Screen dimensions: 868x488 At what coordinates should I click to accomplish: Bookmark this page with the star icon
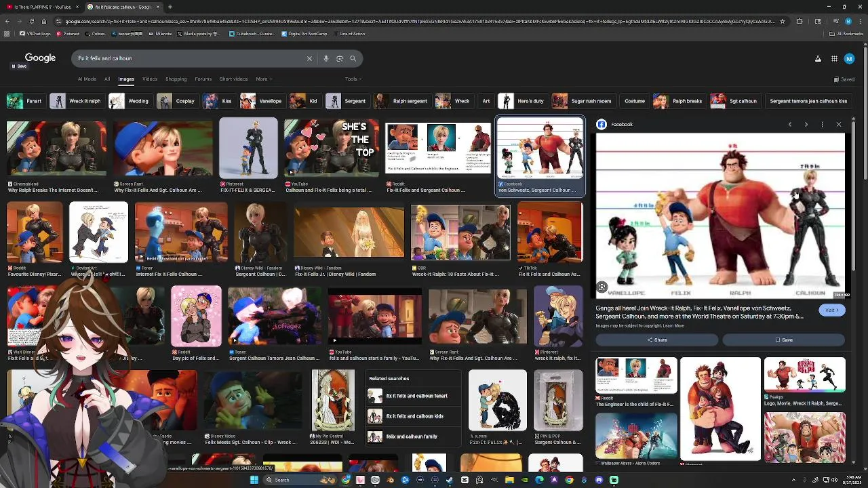coord(783,21)
